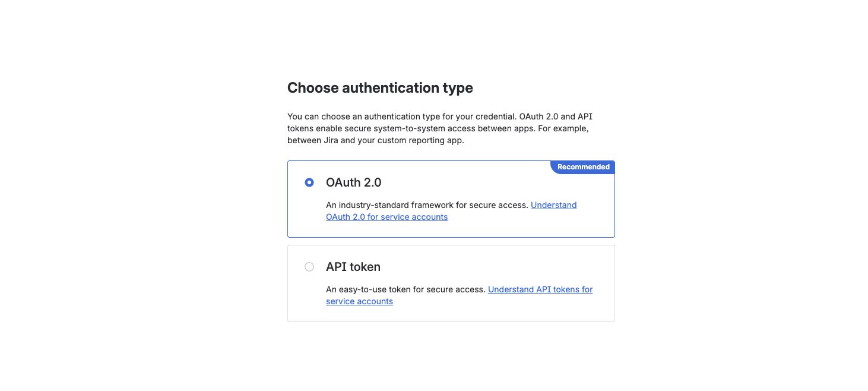This screenshot has width=868, height=391.
Task: Click the unselected API token circle
Action: click(x=309, y=267)
